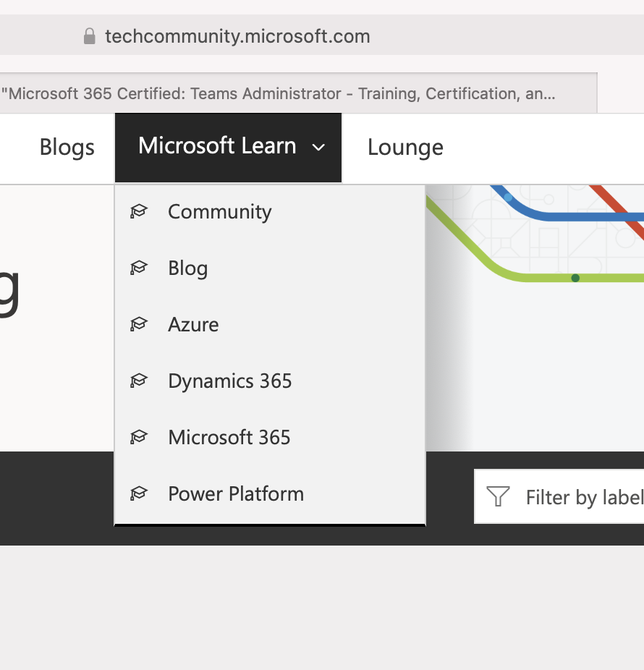Click the graduation cap icon beside Microsoft 365
The width and height of the screenshot is (644, 670).
(x=139, y=436)
